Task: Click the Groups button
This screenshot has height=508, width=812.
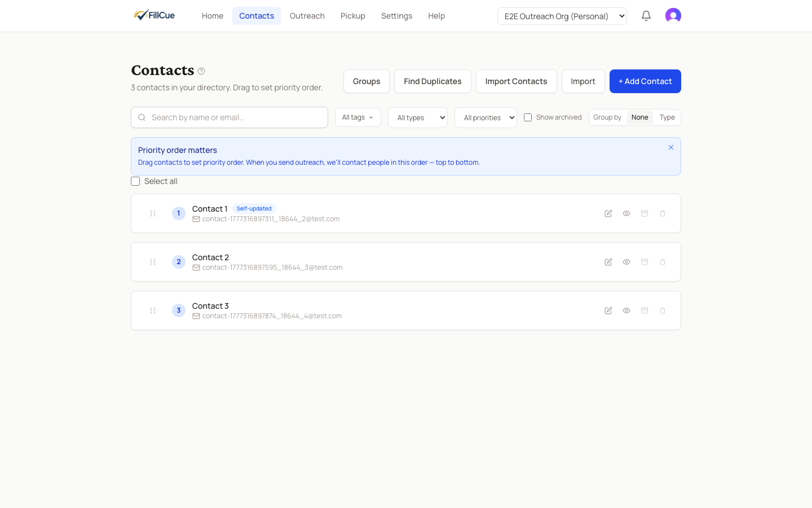Action: tap(367, 81)
